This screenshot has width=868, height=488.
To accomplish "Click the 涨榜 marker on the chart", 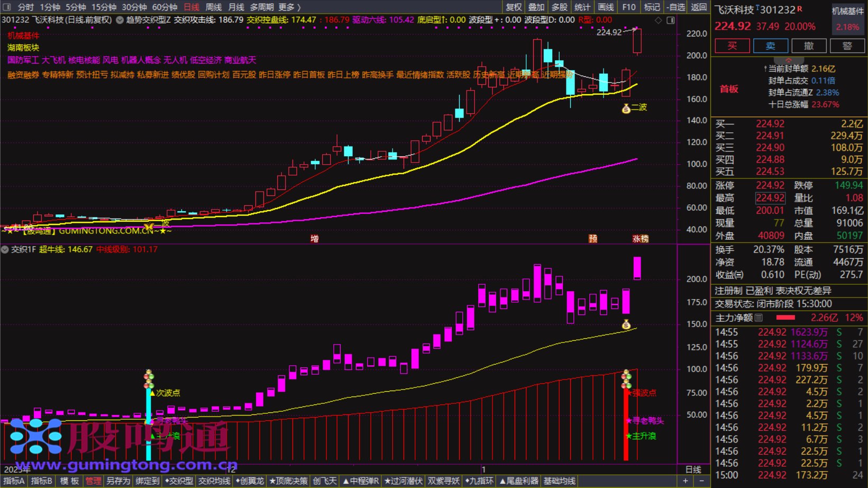I will pos(640,239).
